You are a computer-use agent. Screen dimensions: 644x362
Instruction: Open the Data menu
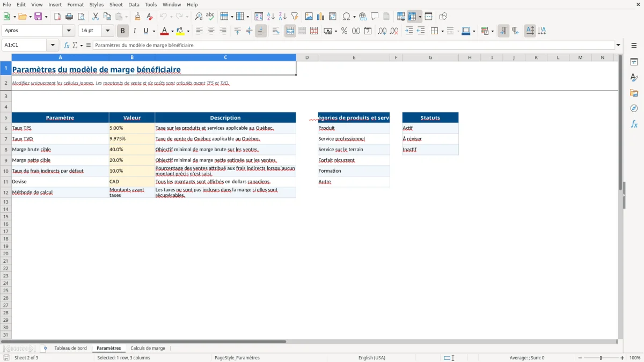pos(134,4)
